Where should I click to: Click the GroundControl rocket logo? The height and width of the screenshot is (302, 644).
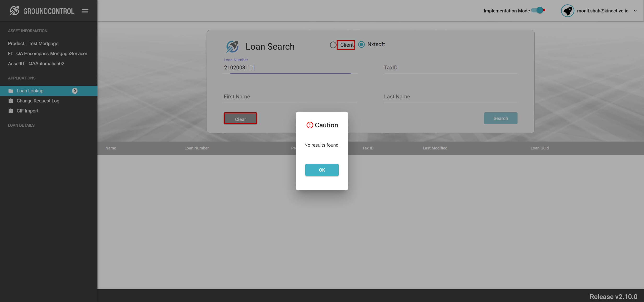(x=15, y=11)
